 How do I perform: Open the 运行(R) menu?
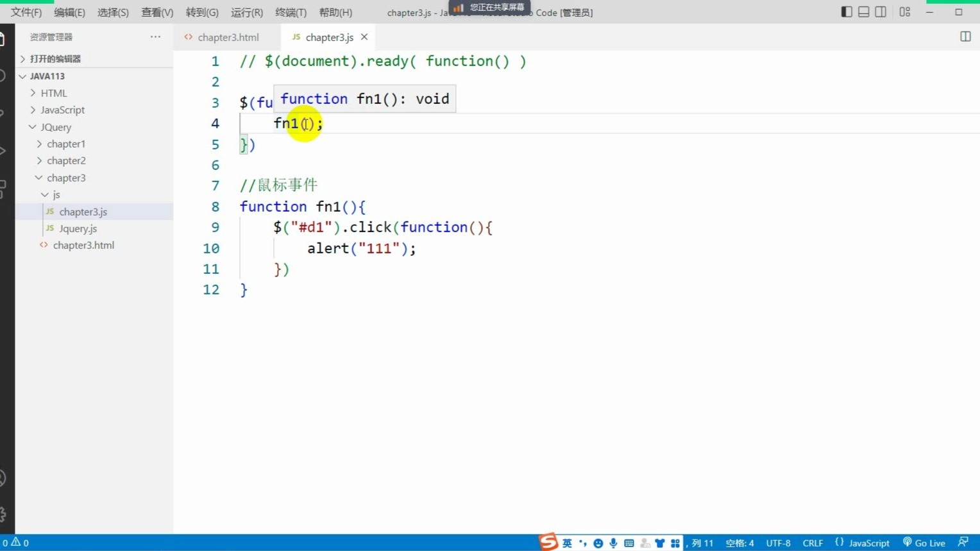(247, 12)
